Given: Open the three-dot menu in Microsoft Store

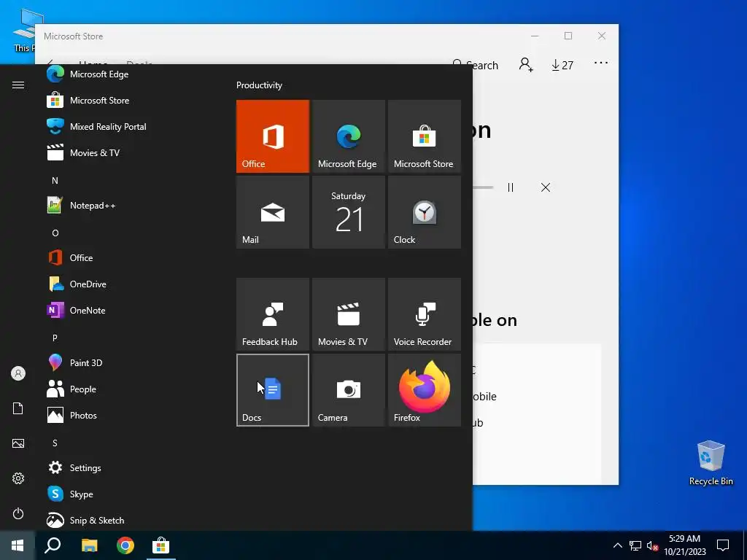Looking at the screenshot, I should pyautogui.click(x=601, y=63).
